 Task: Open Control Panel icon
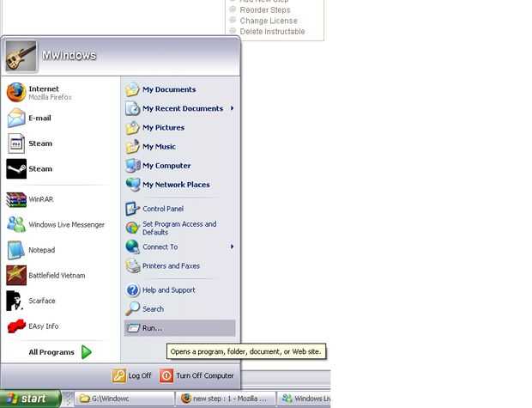point(132,209)
